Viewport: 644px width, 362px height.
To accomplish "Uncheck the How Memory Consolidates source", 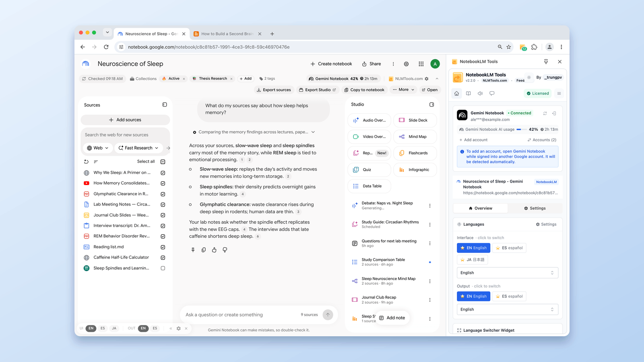I will tap(163, 183).
